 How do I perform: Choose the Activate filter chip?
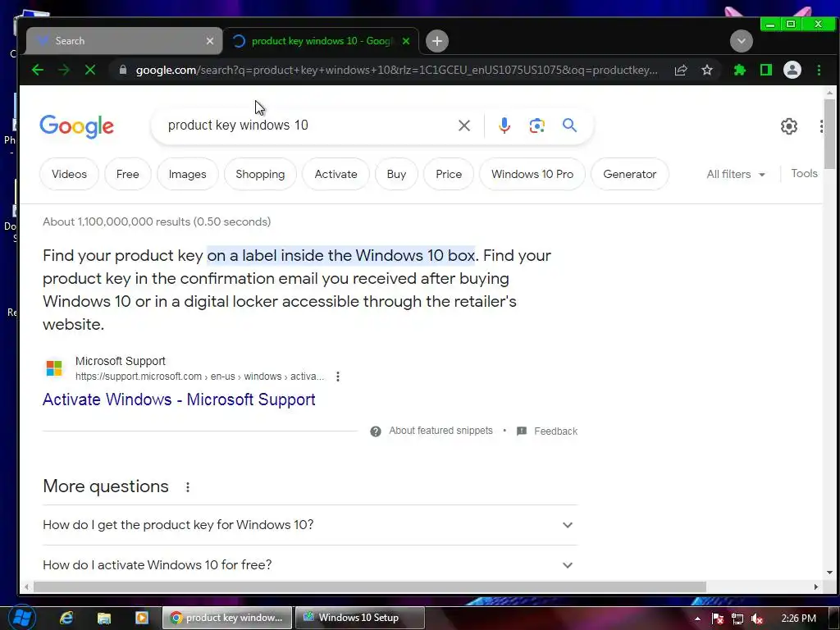tap(336, 174)
